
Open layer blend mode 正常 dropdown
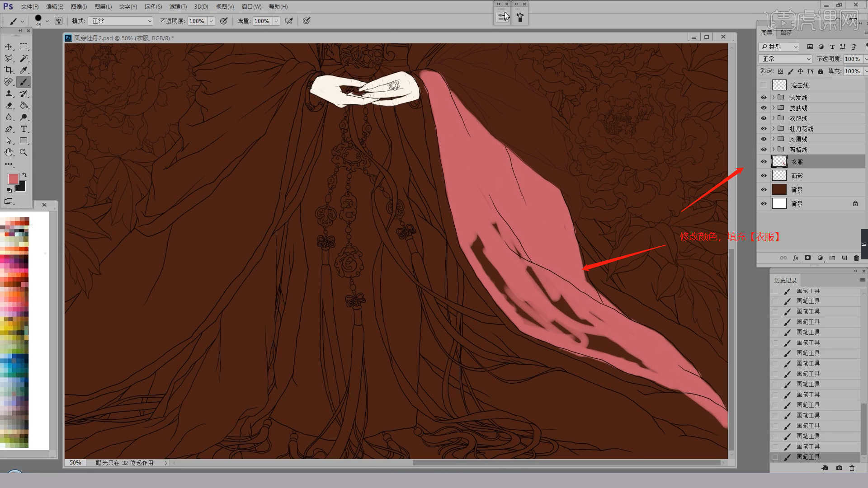click(785, 59)
